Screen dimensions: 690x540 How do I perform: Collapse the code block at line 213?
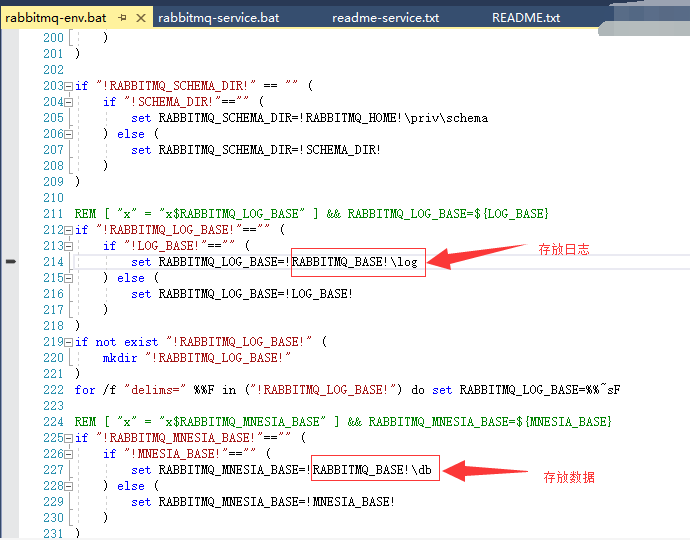tap(68, 246)
